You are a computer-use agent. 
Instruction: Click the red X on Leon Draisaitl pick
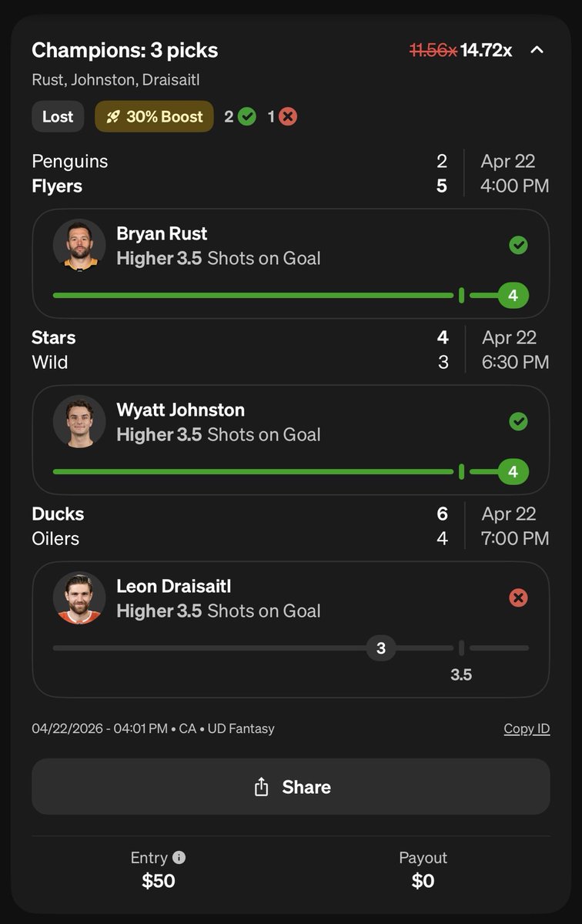519,598
